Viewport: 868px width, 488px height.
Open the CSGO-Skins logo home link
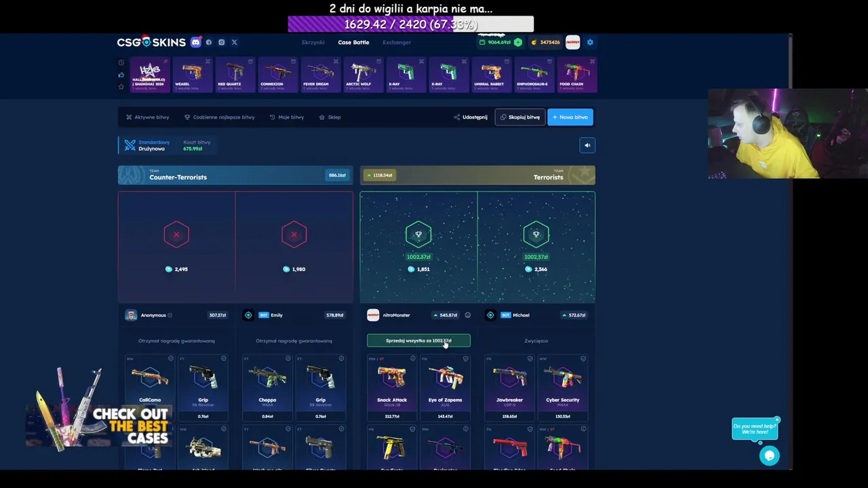(x=151, y=42)
